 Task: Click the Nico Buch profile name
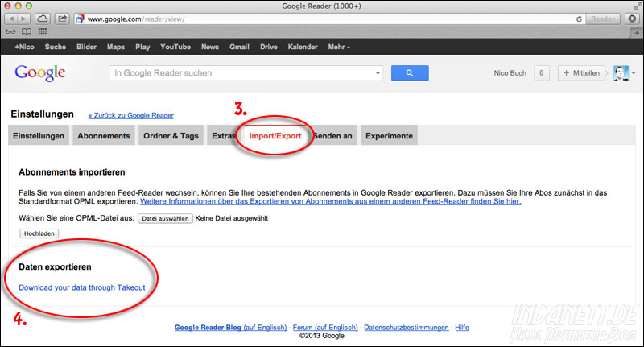pyautogui.click(x=510, y=73)
